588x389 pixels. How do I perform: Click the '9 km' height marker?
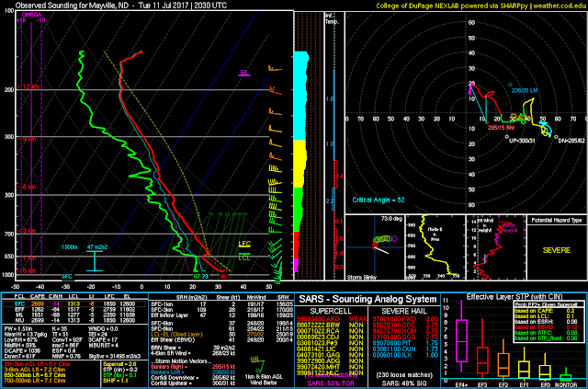(x=28, y=139)
